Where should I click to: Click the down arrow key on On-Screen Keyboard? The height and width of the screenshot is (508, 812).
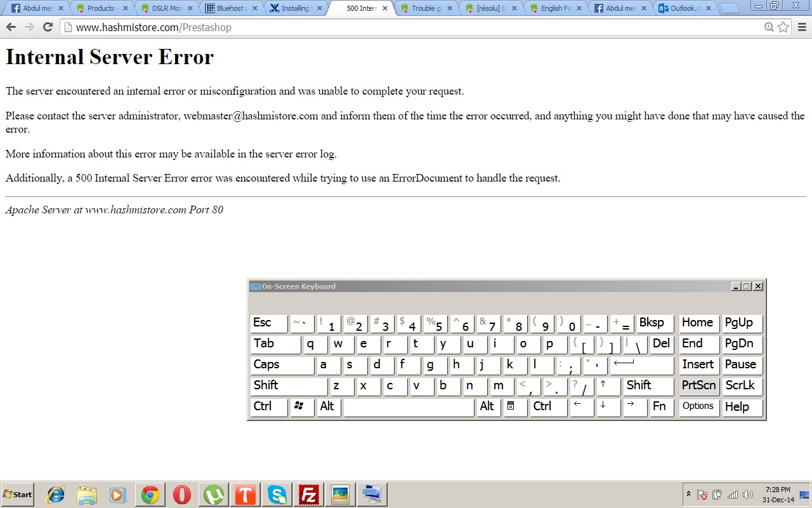608,407
